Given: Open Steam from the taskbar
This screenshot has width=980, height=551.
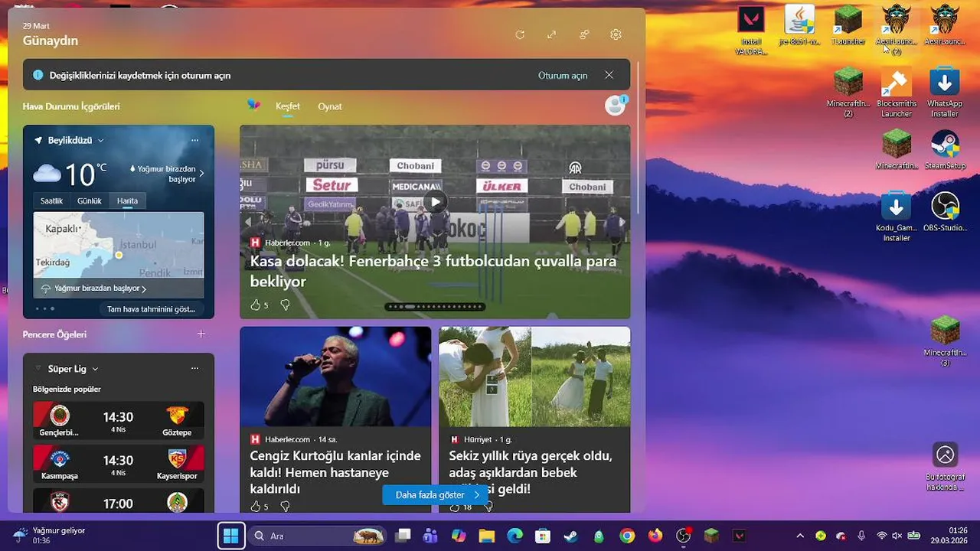Looking at the screenshot, I should 571,536.
